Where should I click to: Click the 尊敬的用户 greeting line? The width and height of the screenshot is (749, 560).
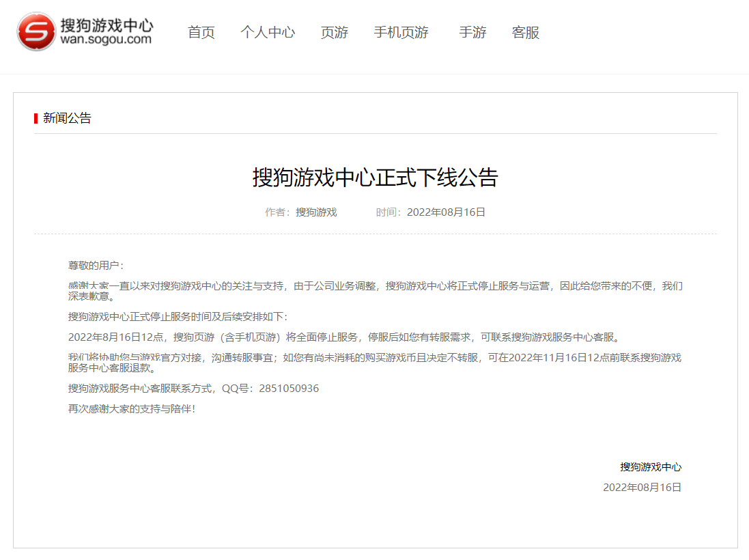96,265
